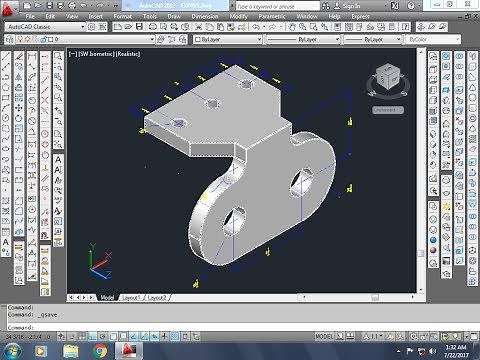The image size is (480, 360).
Task: Toggle Polar Tracking in the status bar
Action: (x=103, y=337)
